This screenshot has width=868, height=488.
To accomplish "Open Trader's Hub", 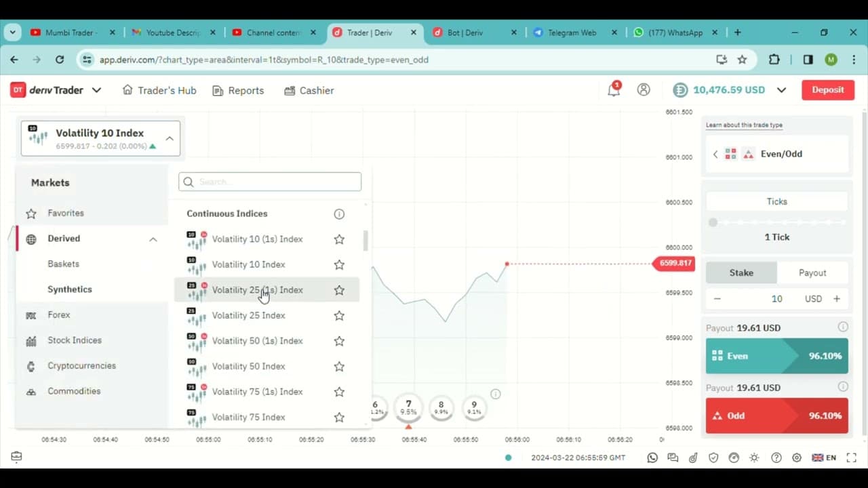I will [x=159, y=90].
